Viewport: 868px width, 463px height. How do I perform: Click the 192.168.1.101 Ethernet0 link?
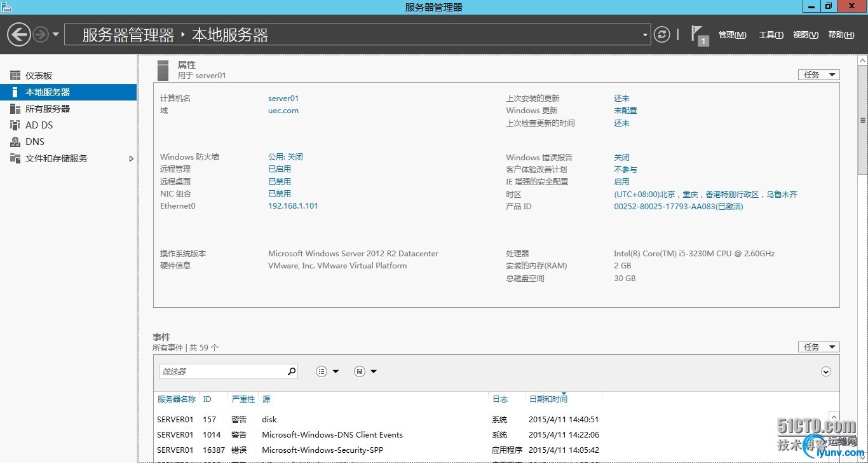point(293,206)
